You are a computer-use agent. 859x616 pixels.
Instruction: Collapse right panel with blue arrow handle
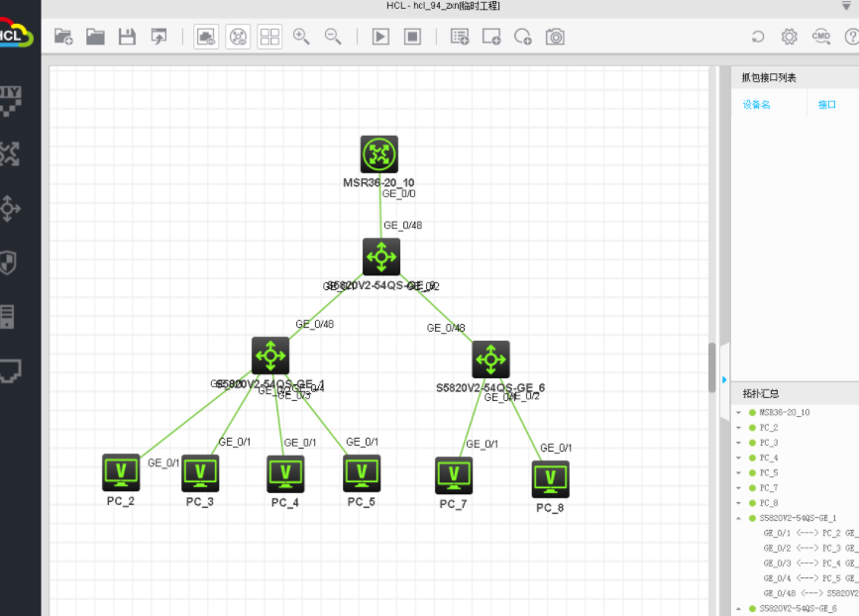pyautogui.click(x=724, y=379)
